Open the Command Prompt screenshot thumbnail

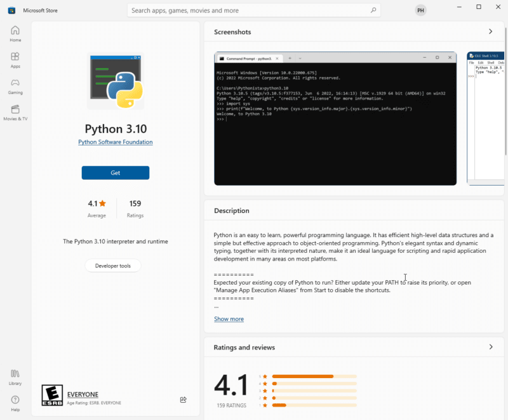click(x=335, y=119)
